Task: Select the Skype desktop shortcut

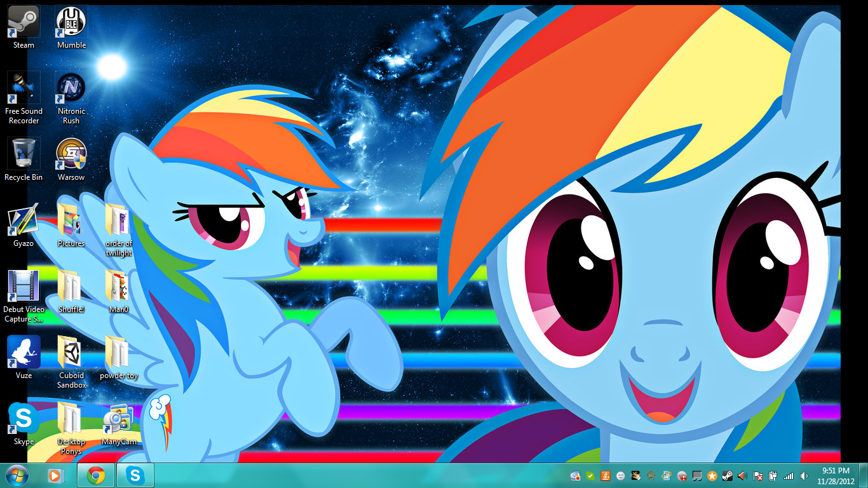Action: (24, 424)
